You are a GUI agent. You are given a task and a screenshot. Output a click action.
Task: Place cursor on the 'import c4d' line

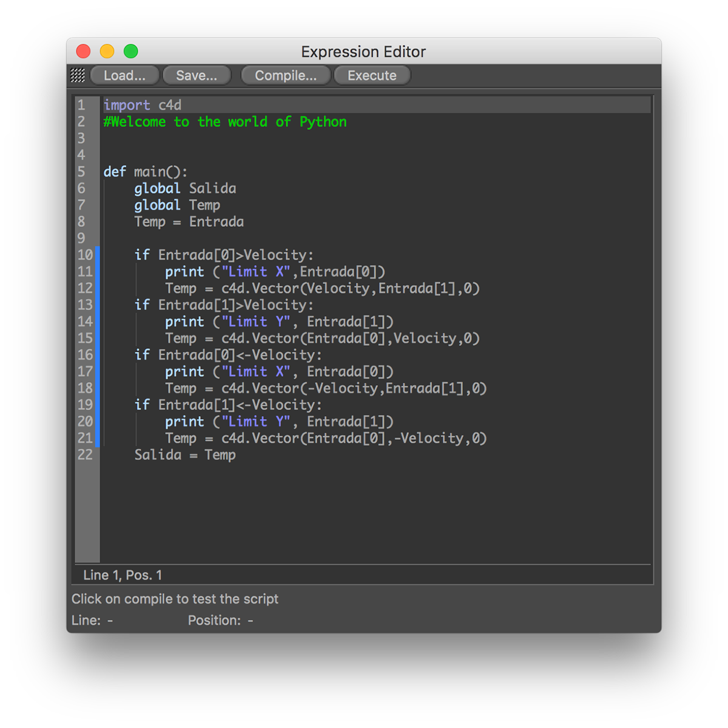tap(142, 105)
